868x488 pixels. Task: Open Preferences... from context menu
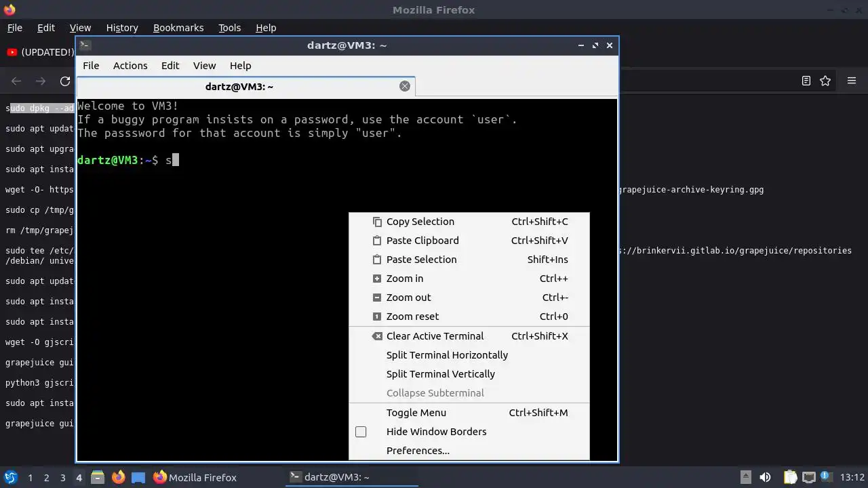pyautogui.click(x=469, y=451)
